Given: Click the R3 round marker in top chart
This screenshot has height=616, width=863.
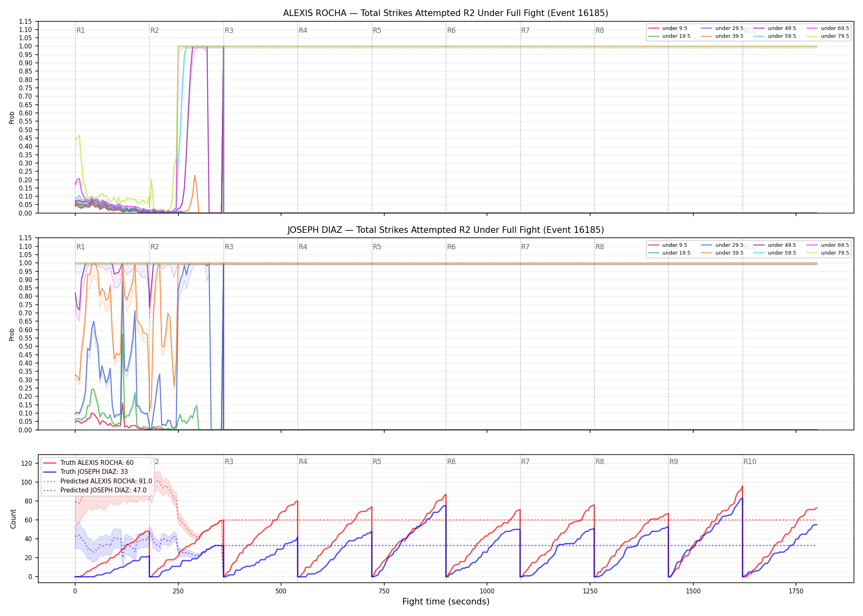Looking at the screenshot, I should (x=229, y=30).
